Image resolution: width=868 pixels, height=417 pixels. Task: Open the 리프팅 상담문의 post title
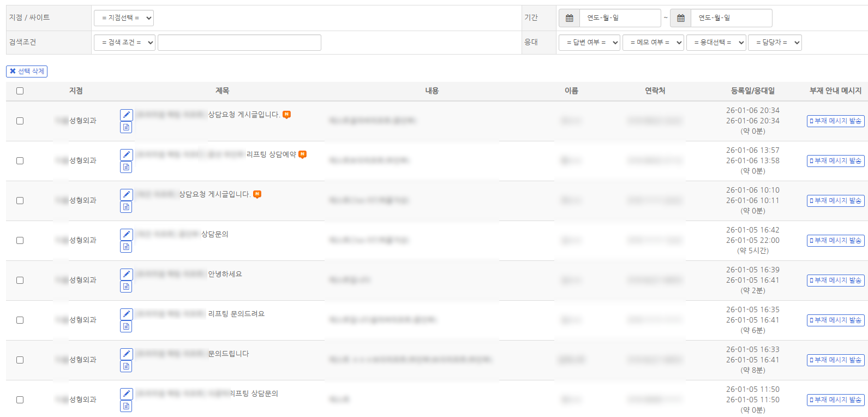(254, 394)
